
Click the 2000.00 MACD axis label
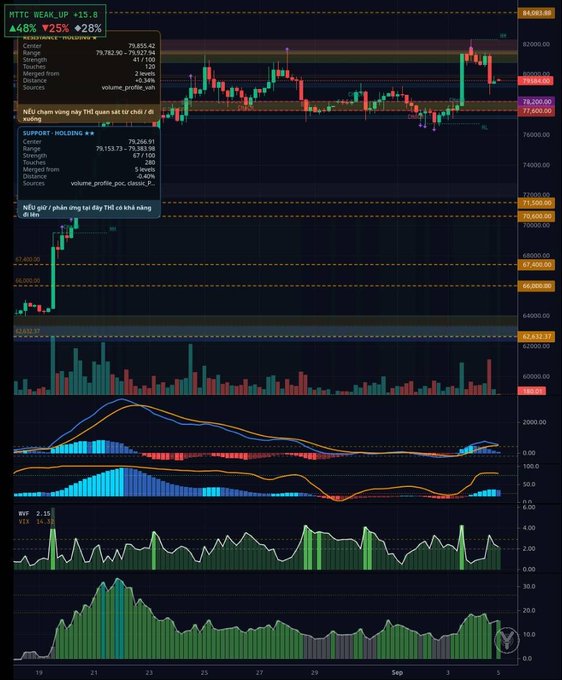(x=534, y=422)
